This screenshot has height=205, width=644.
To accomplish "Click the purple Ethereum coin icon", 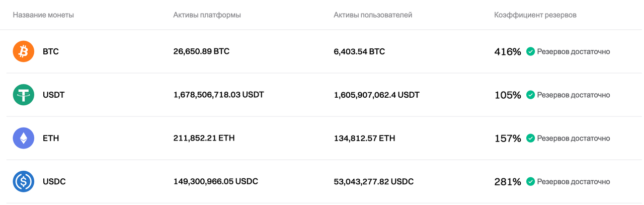I will [23, 138].
